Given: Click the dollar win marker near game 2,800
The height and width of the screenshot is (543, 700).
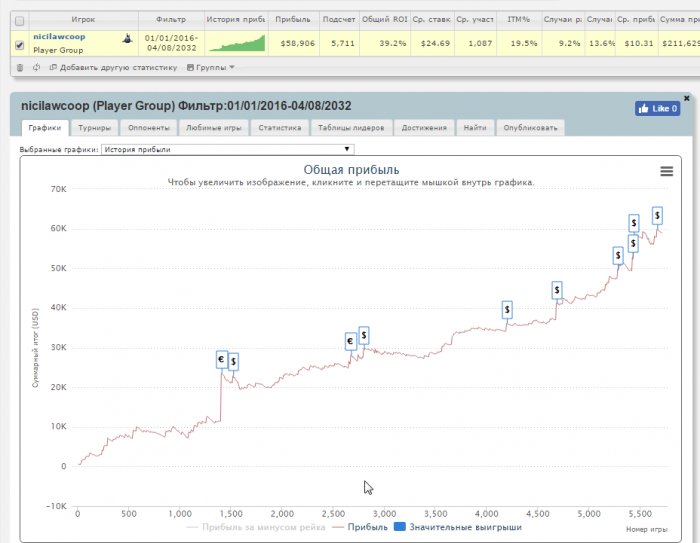Looking at the screenshot, I should [364, 335].
